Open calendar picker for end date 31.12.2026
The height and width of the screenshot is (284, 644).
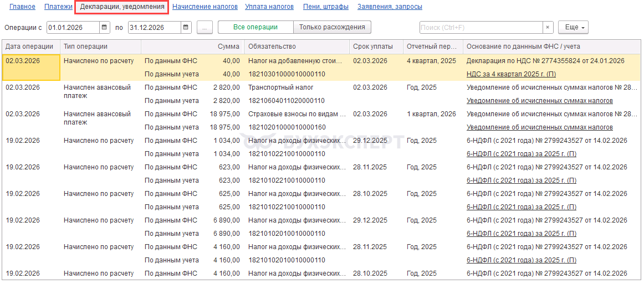coord(186,28)
